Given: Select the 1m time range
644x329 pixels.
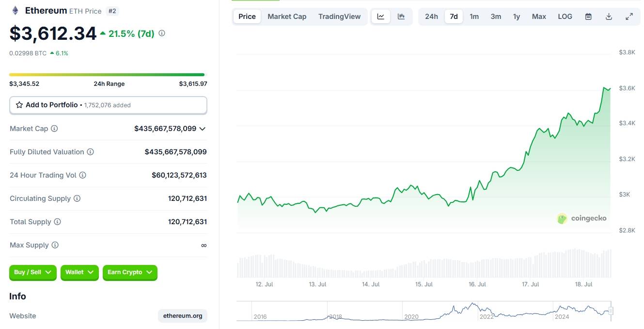Looking at the screenshot, I should (474, 16).
